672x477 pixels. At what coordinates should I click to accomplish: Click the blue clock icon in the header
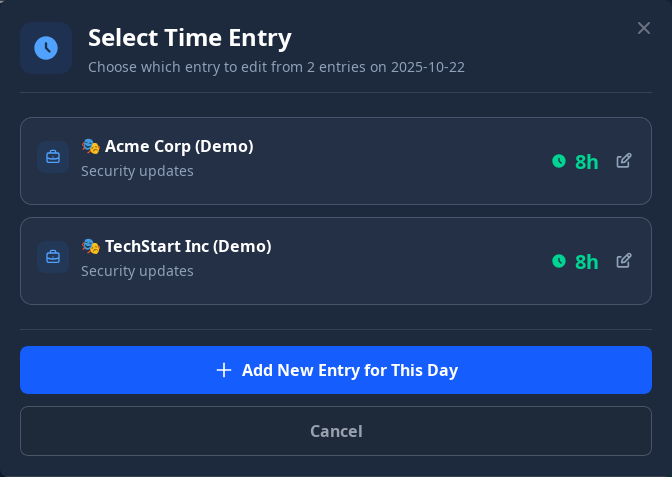coord(46,48)
